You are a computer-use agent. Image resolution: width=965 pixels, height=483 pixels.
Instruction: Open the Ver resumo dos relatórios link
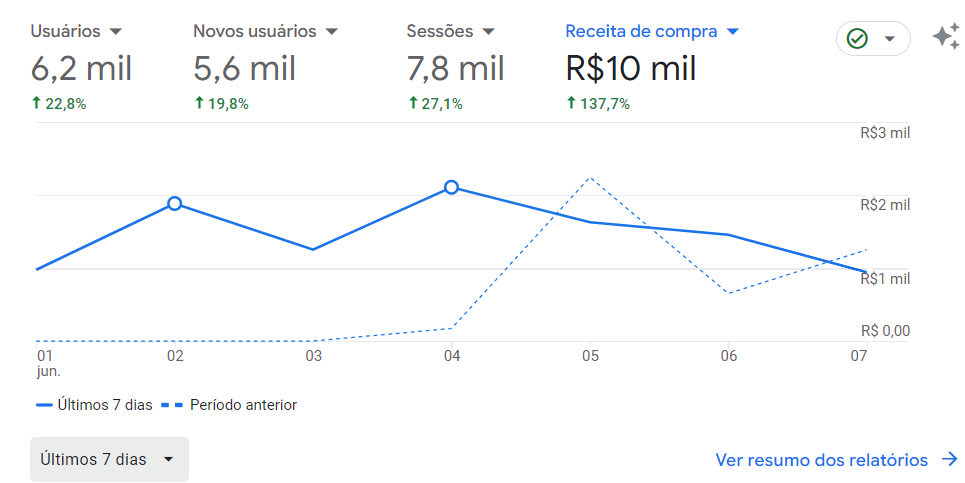coord(821,460)
